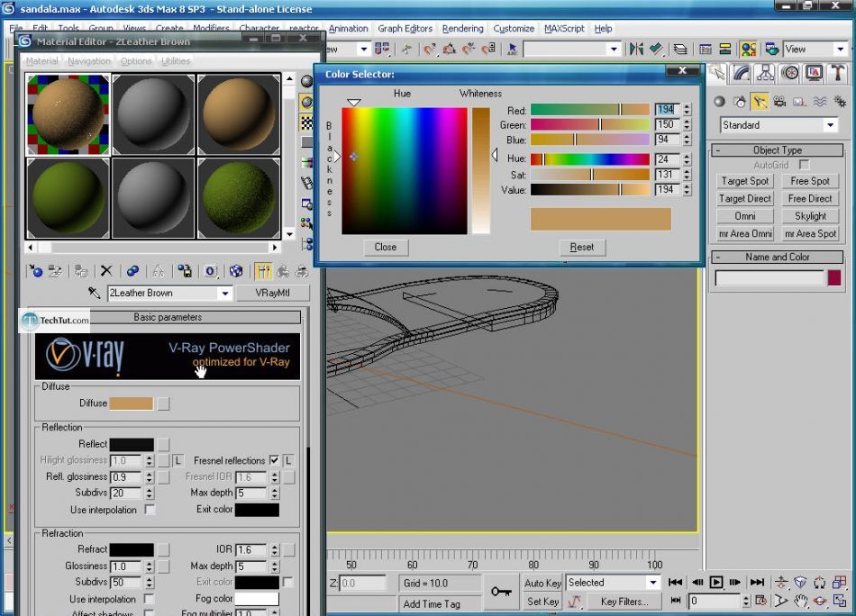
Task: Toggle Fresnel reflections checkbox
Action: 275,460
